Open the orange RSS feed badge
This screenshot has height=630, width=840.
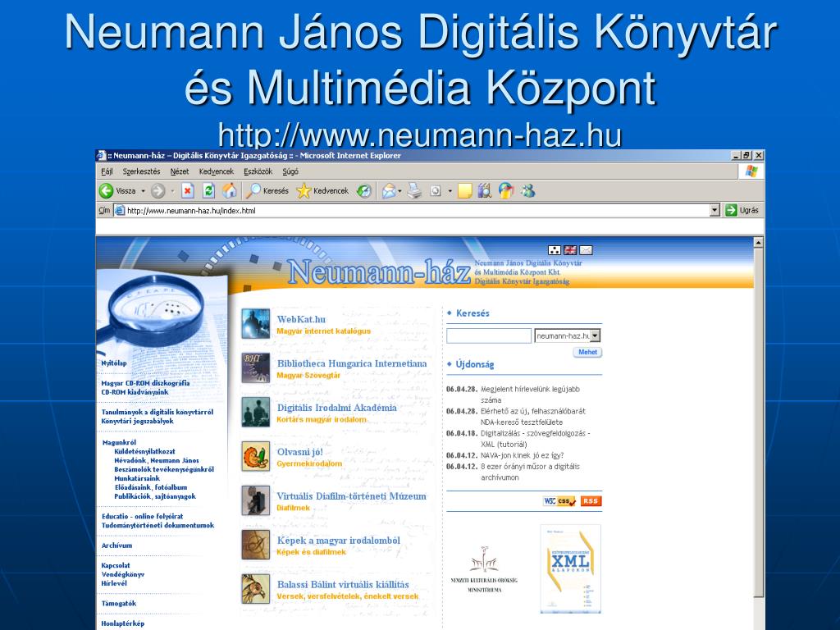(x=591, y=501)
